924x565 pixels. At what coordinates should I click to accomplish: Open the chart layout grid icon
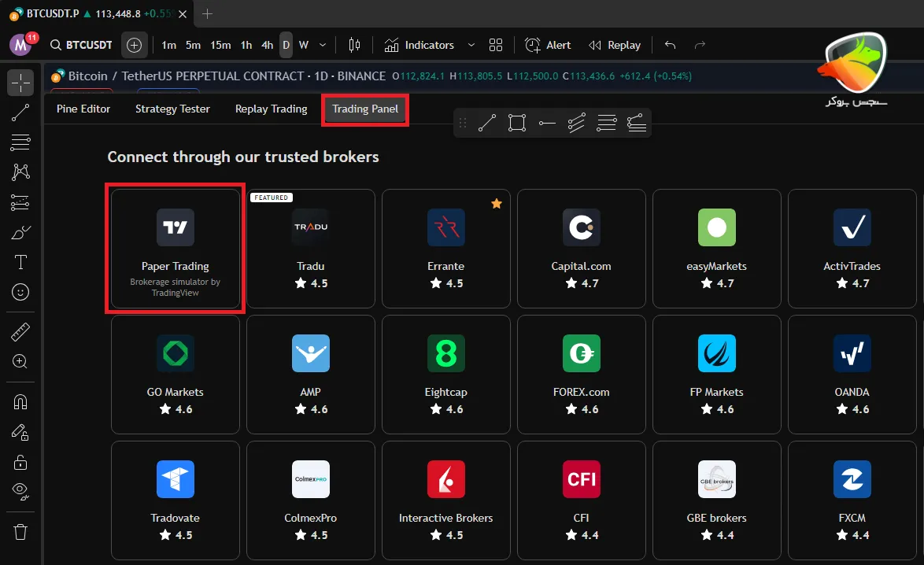tap(496, 45)
